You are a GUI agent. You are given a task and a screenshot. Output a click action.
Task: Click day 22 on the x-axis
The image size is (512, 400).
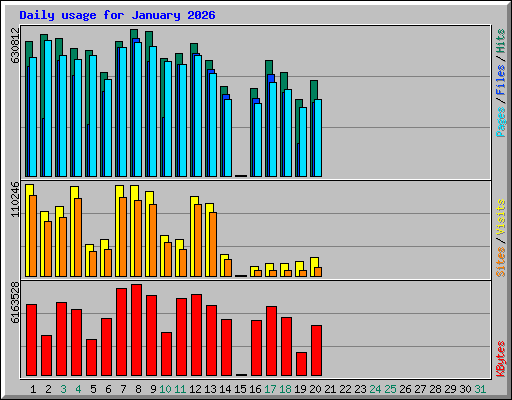(x=345, y=389)
